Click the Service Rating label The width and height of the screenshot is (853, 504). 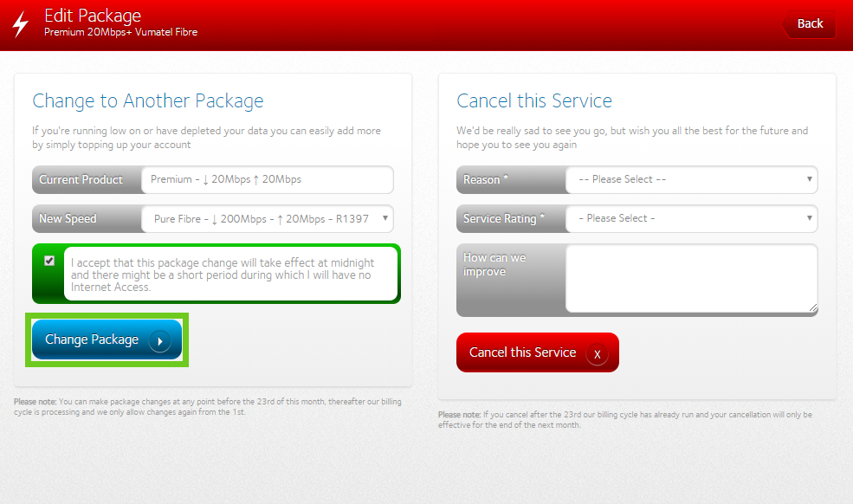tap(504, 219)
